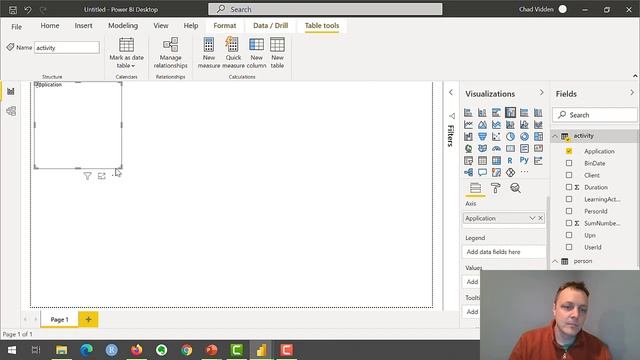Select the Decomposition tree visual
The height and width of the screenshot is (360, 640).
click(x=468, y=172)
